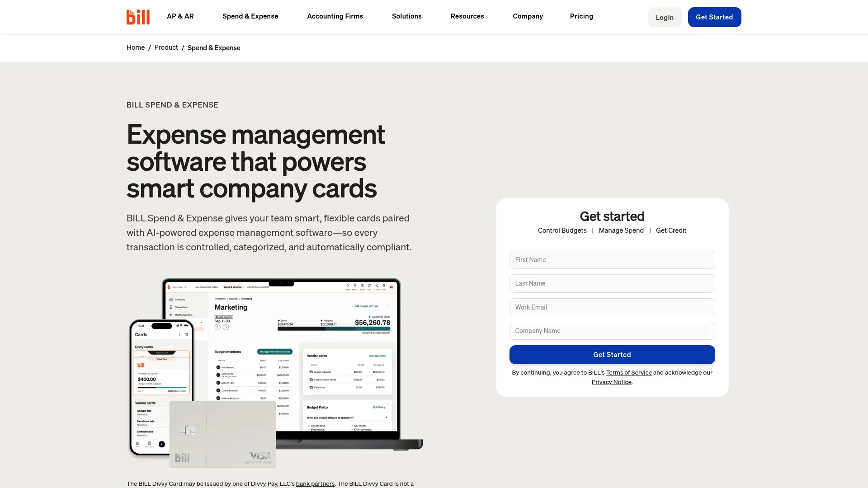The width and height of the screenshot is (868, 488).
Task: Open the AP & AR menu
Action: [x=180, y=16]
